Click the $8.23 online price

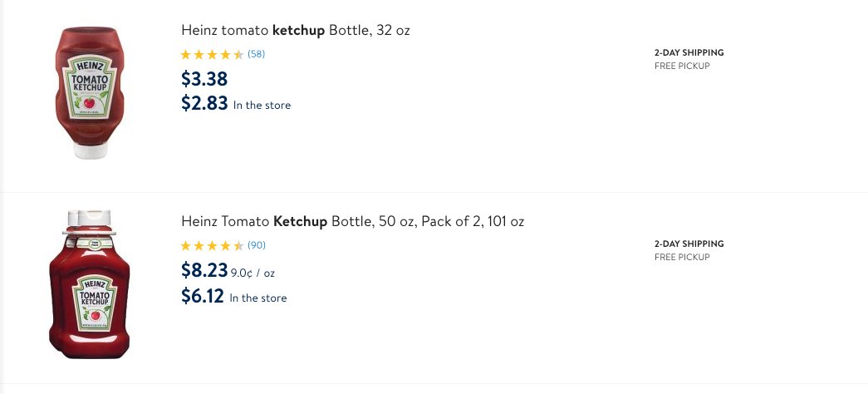point(204,270)
